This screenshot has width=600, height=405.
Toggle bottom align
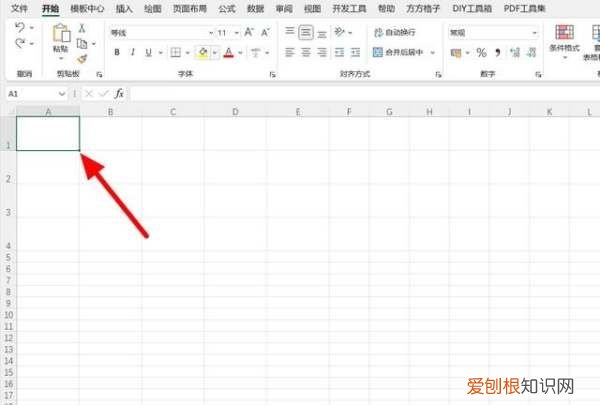[x=322, y=34]
